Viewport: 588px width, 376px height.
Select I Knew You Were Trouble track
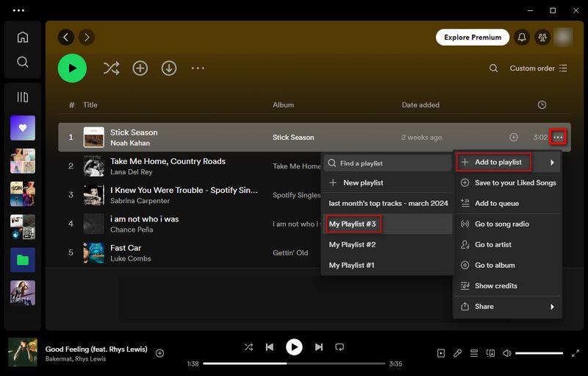pyautogui.click(x=184, y=191)
